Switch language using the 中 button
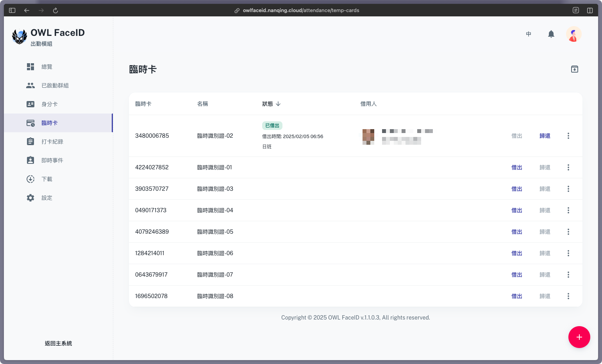Screen dimensions: 602x364 (528, 34)
